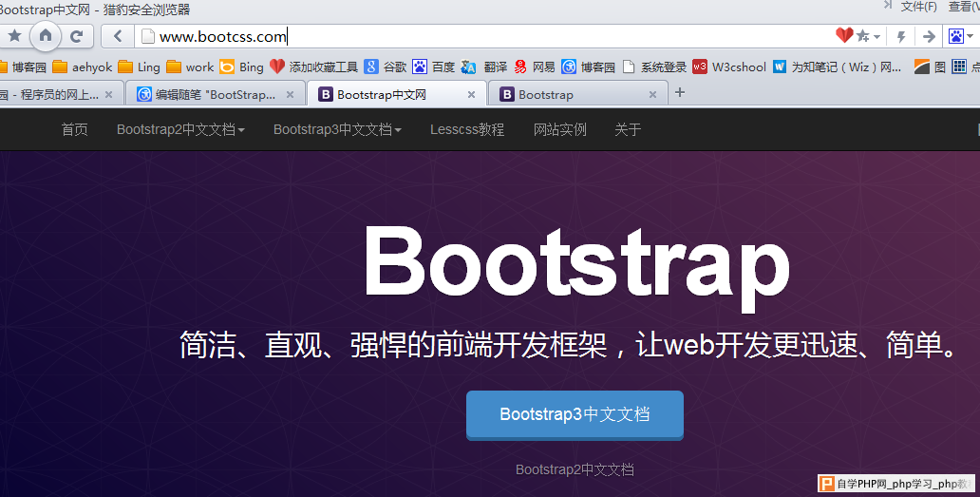Expand the Bootstrap3中文文档 nav dropdown
980x497 pixels.
pos(337,129)
